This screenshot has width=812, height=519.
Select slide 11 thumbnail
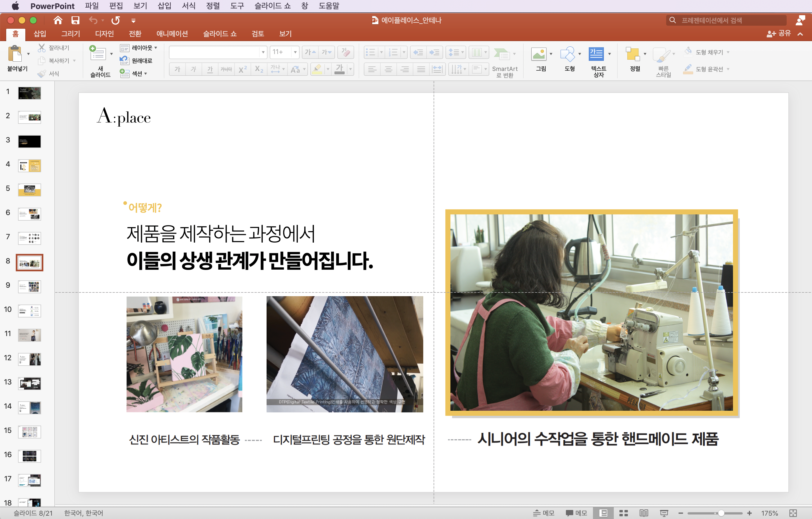(29, 335)
